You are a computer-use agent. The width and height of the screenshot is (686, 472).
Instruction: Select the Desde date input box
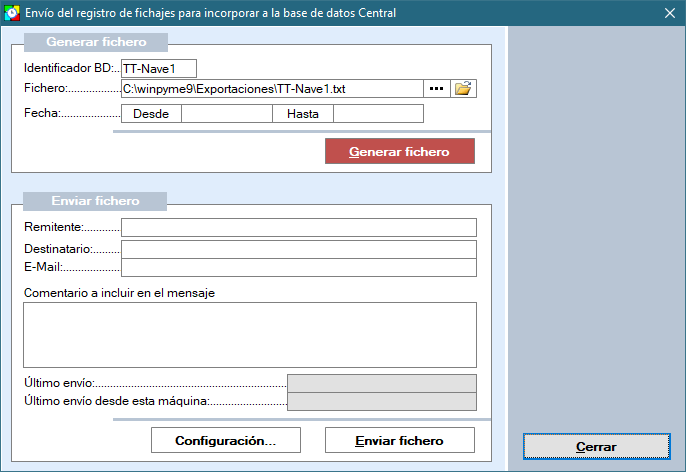(226, 114)
